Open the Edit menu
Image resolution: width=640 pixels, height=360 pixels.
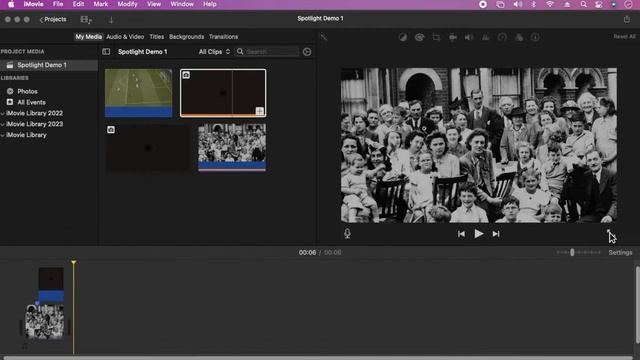(x=78, y=4)
